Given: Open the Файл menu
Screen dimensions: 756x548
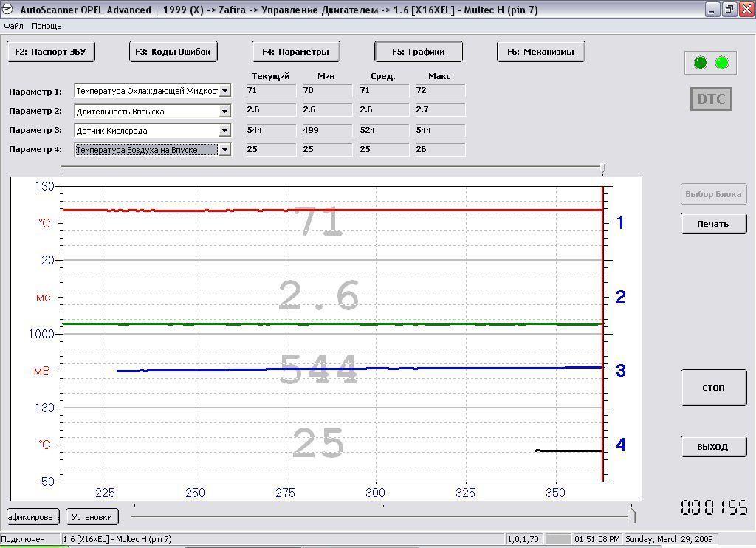Looking at the screenshot, I should (x=13, y=26).
